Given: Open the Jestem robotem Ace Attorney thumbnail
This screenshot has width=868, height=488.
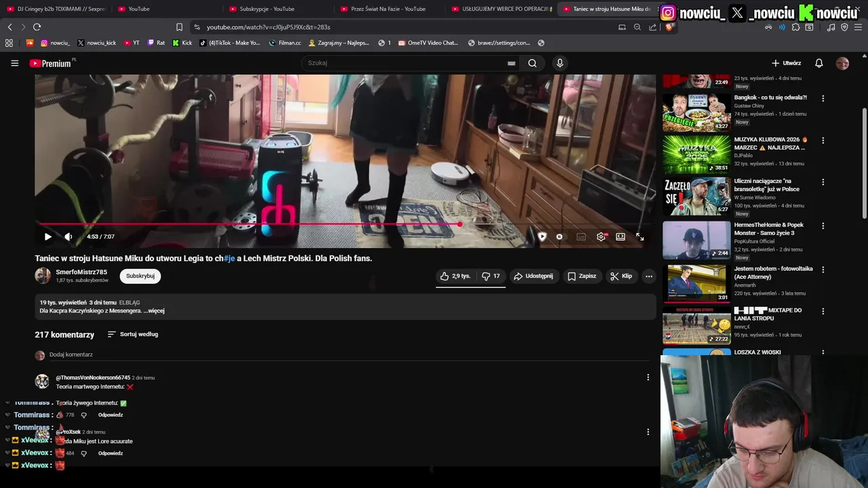Looking at the screenshot, I should [x=696, y=283].
